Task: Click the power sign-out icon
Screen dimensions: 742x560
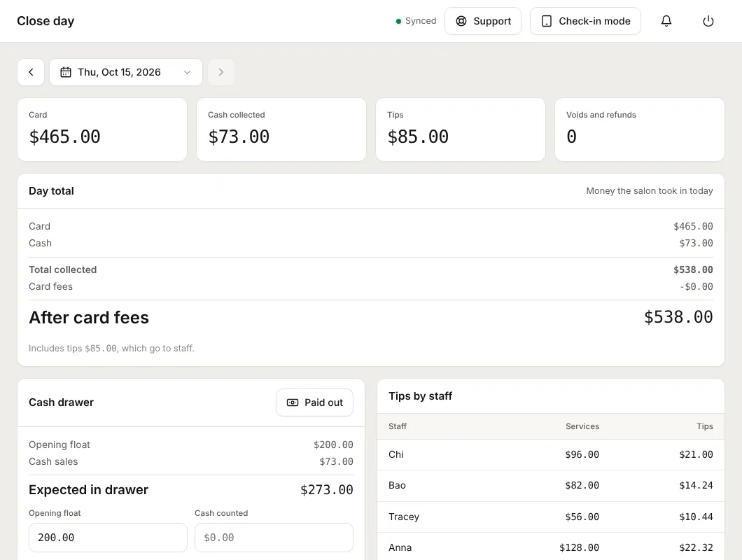Action: [x=708, y=21]
